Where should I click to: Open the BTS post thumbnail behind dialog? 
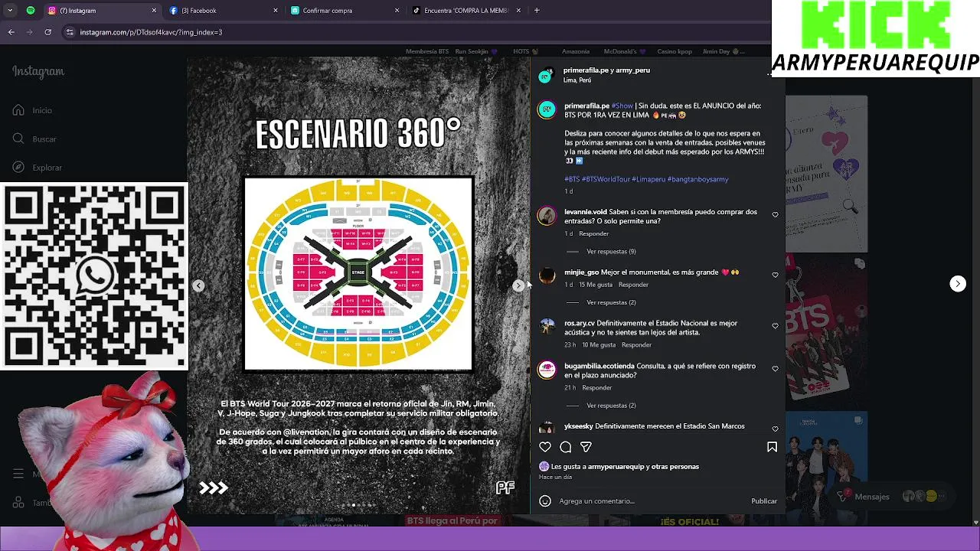826,334
